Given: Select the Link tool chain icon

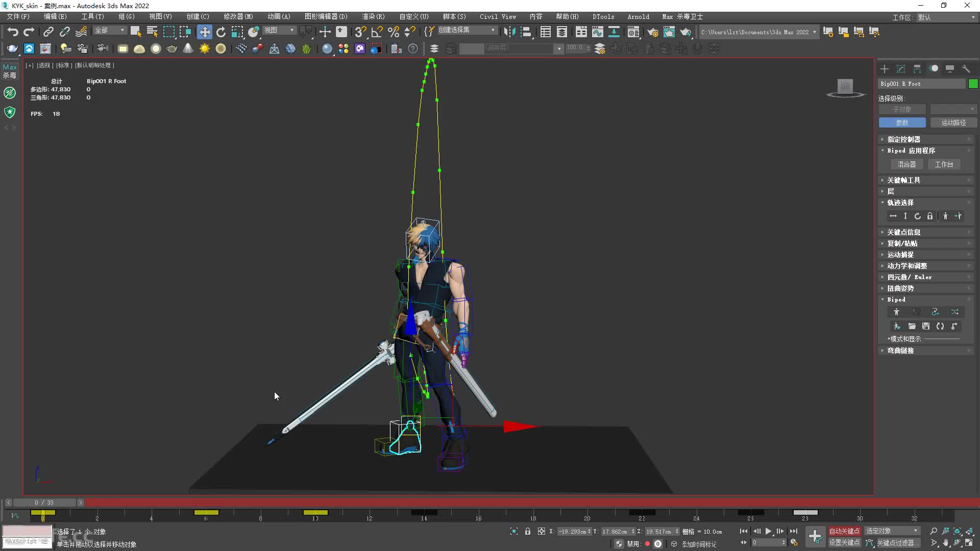Looking at the screenshot, I should [x=48, y=32].
